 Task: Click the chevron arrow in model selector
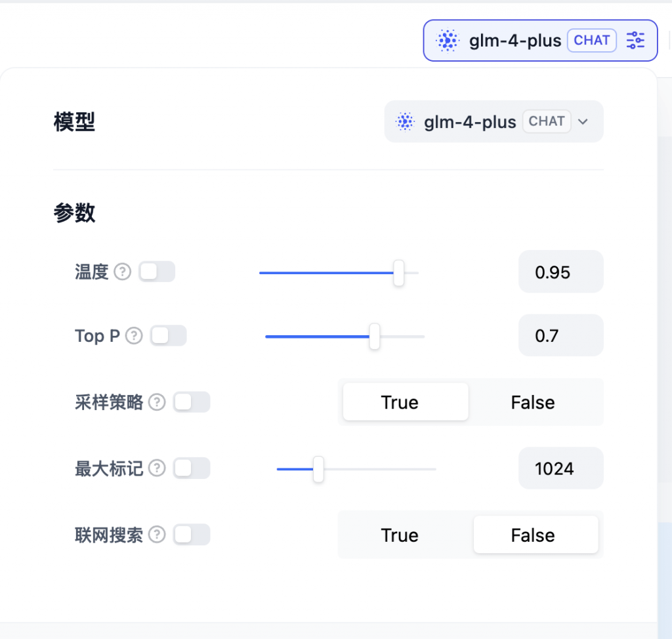[583, 122]
